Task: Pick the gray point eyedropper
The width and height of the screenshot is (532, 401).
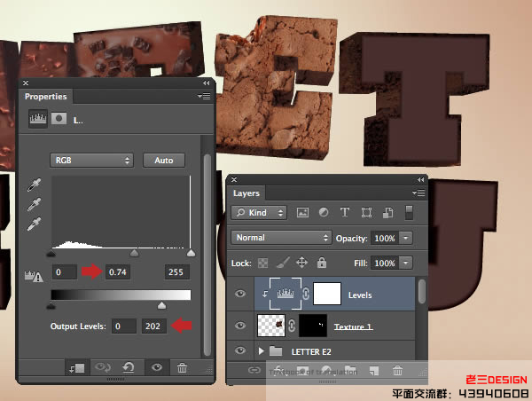Action: [35, 204]
